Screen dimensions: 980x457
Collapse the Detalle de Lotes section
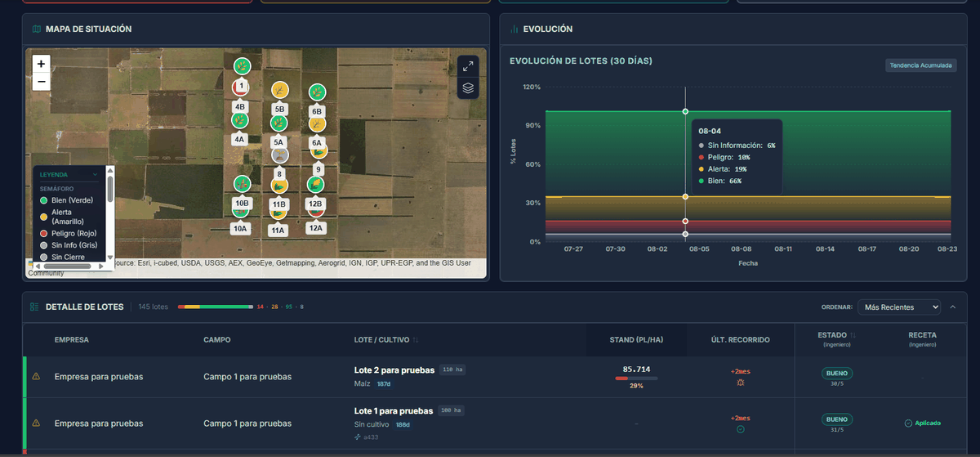(952, 307)
